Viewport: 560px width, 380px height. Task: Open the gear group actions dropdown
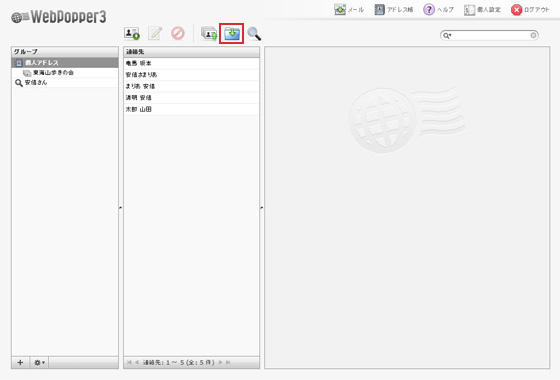(39, 362)
